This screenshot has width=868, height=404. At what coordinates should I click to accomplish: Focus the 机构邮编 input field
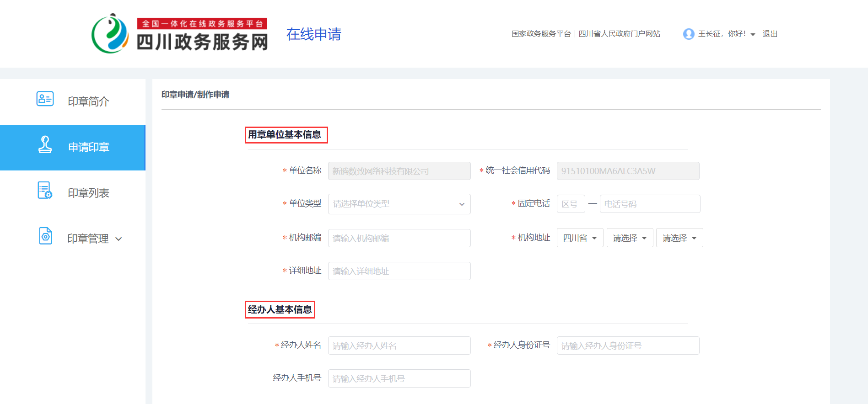[399, 238]
